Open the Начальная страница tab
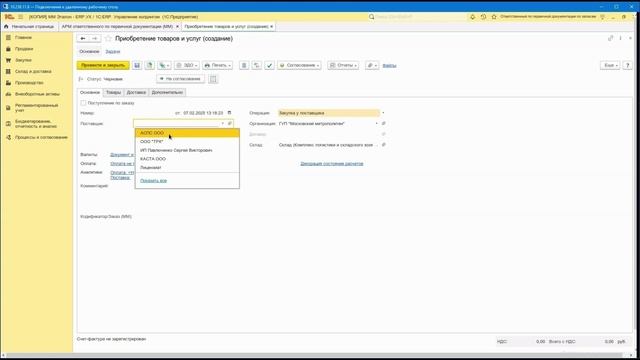This screenshot has width=640, height=360. click(x=29, y=26)
